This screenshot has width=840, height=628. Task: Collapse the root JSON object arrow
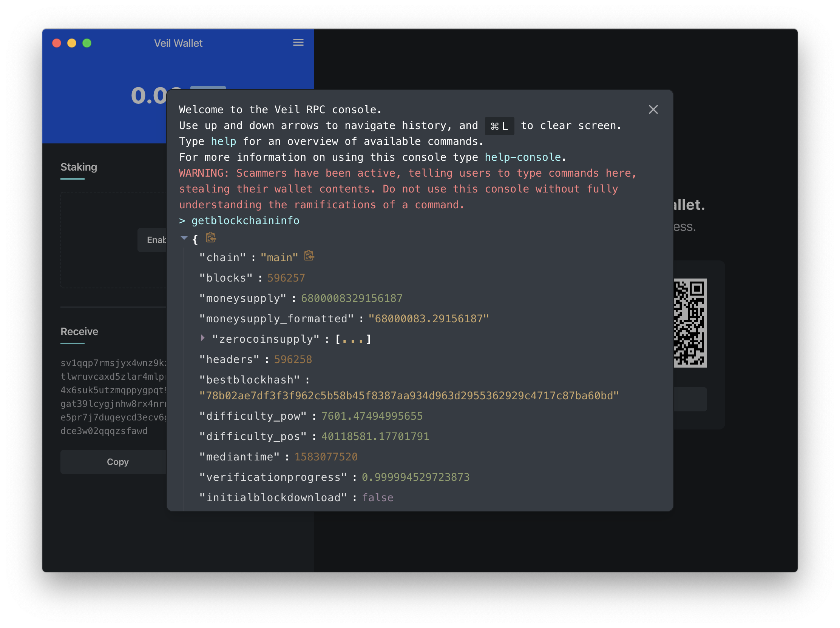click(184, 238)
